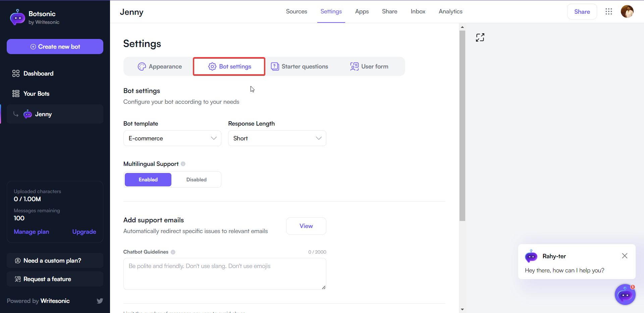This screenshot has height=313, width=644.
Task: Open the Rahy-ter chatbot launcher bubble
Action: pyautogui.click(x=625, y=295)
